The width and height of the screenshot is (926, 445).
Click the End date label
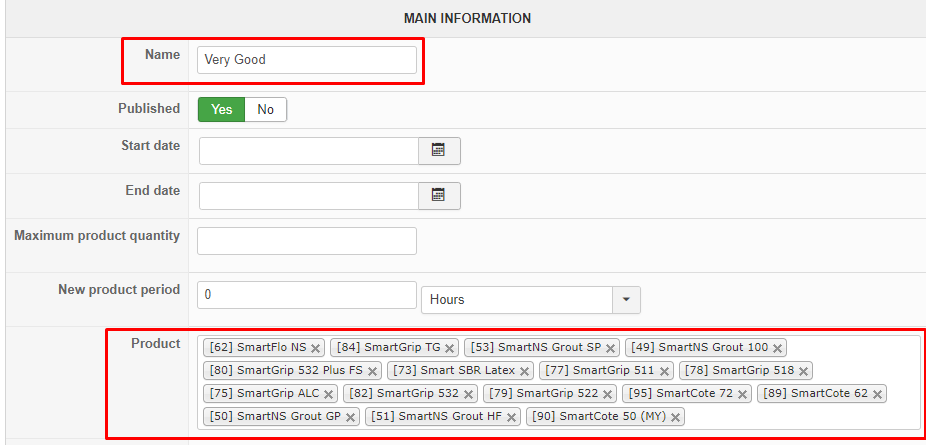click(x=152, y=191)
